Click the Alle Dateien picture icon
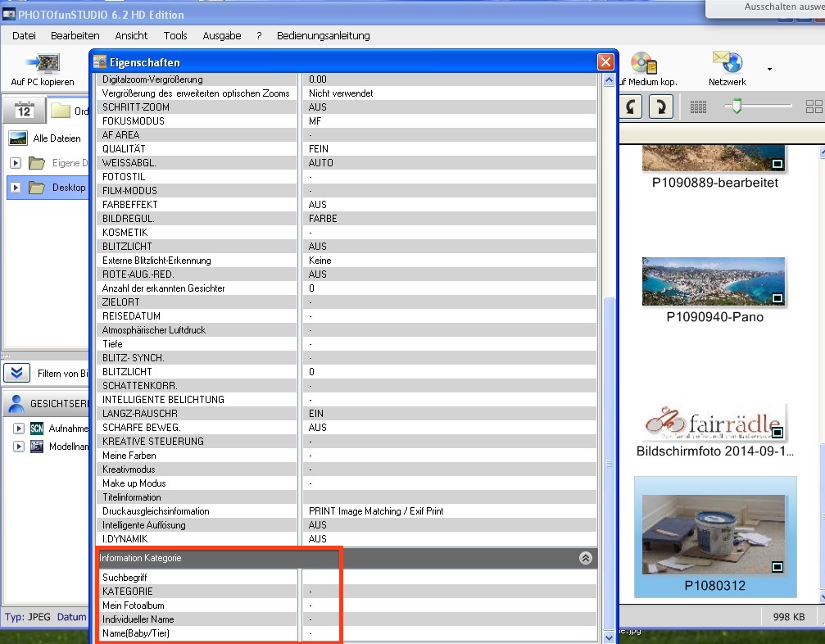The height and width of the screenshot is (644, 825). point(18,138)
